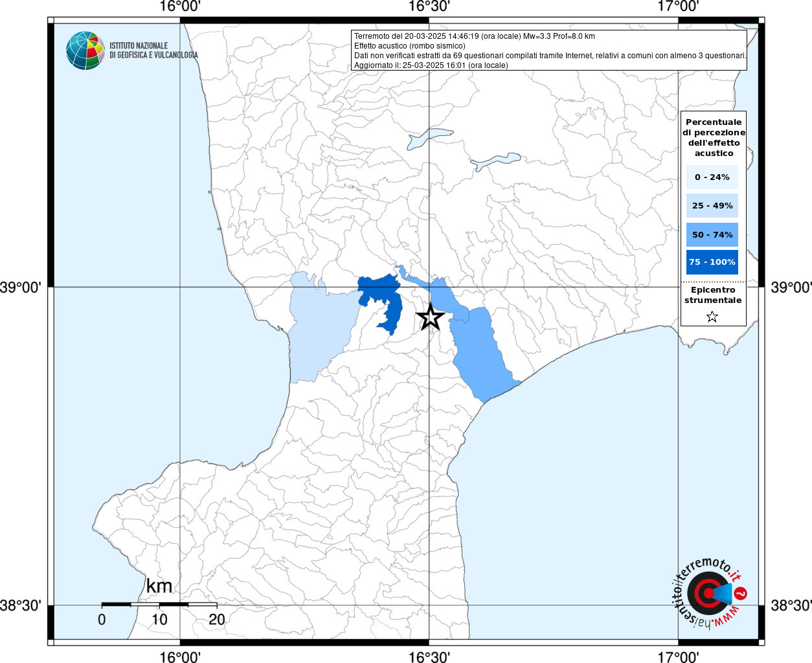The height and width of the screenshot is (663, 812).
Task: Select the 25 - 49% legend swatch
Action: tap(712, 205)
